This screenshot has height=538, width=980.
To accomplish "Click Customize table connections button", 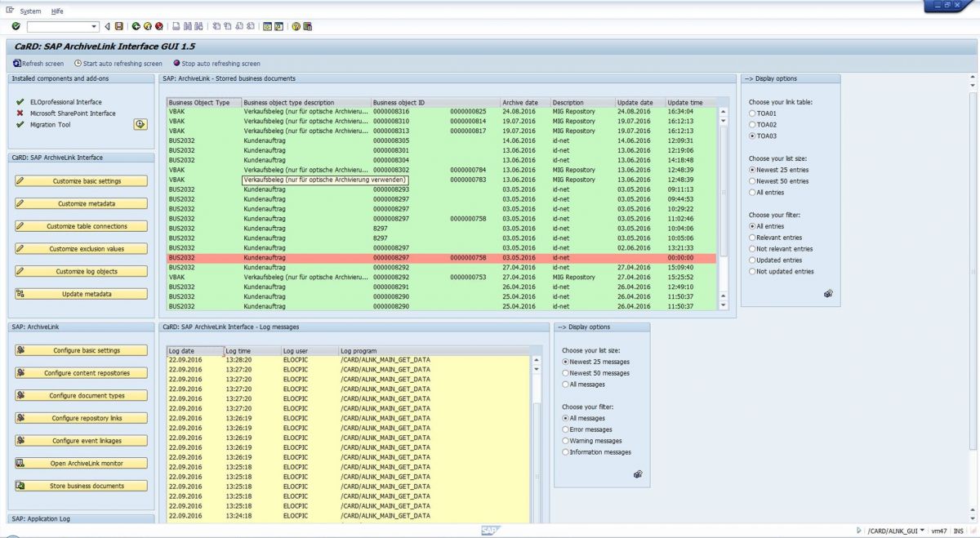I will coord(81,226).
